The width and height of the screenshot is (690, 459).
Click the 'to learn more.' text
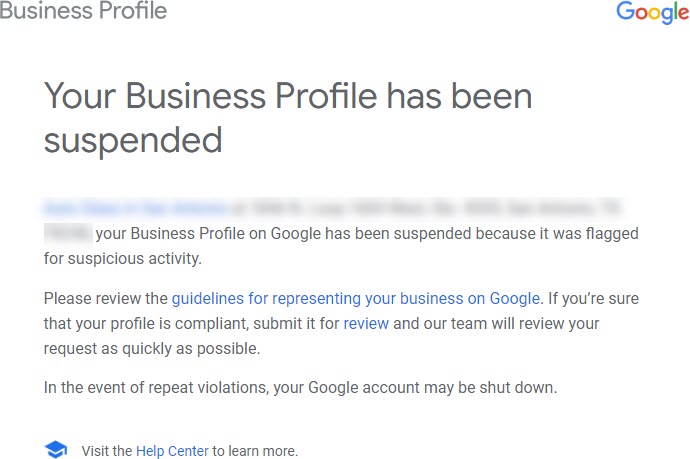pos(255,451)
